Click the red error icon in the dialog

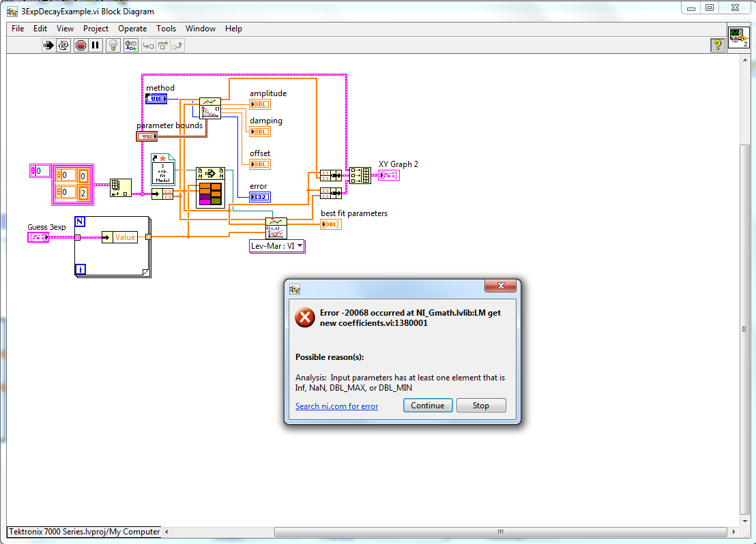coord(305,318)
